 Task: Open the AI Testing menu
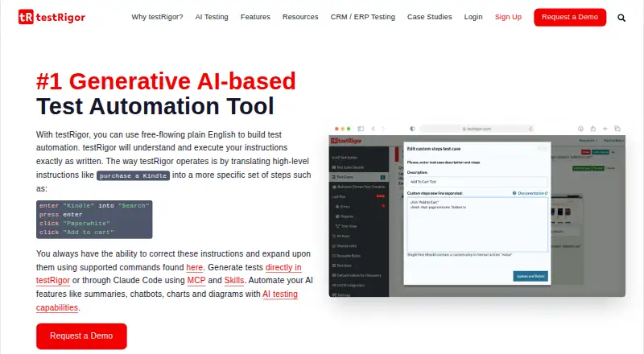coord(212,17)
